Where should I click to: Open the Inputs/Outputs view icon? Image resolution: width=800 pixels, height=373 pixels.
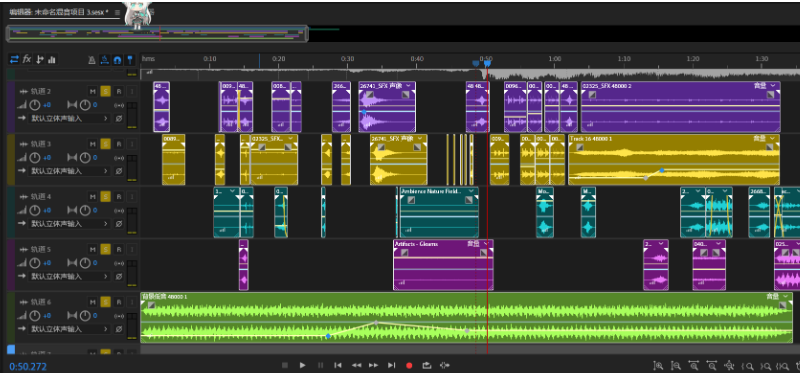(14, 60)
